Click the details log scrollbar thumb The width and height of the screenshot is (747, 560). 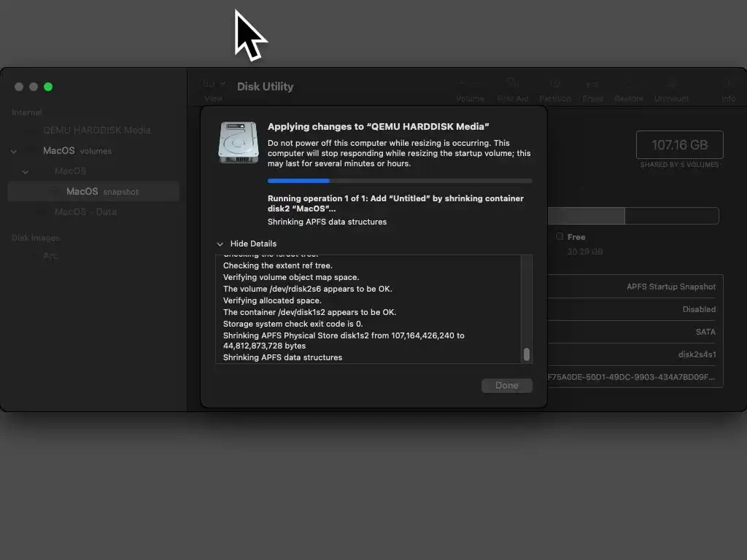(527, 354)
